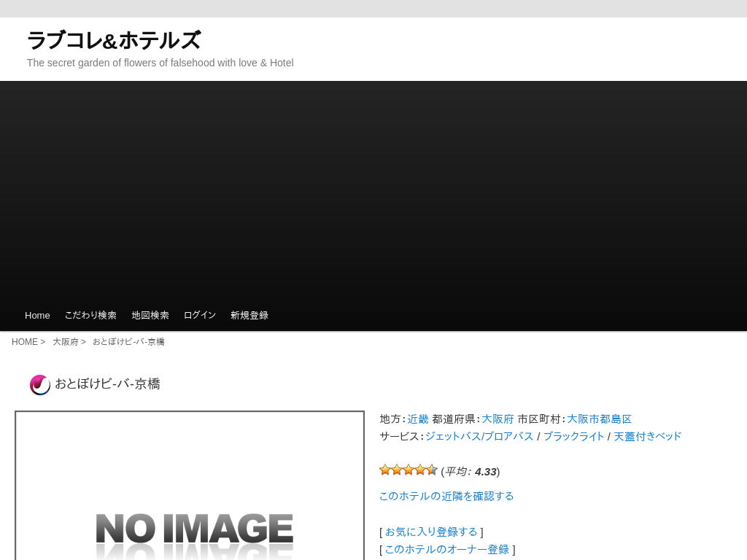The image size is (747, 560).
Task: Click お気に入り登録する favorite link
Action: [x=431, y=532]
